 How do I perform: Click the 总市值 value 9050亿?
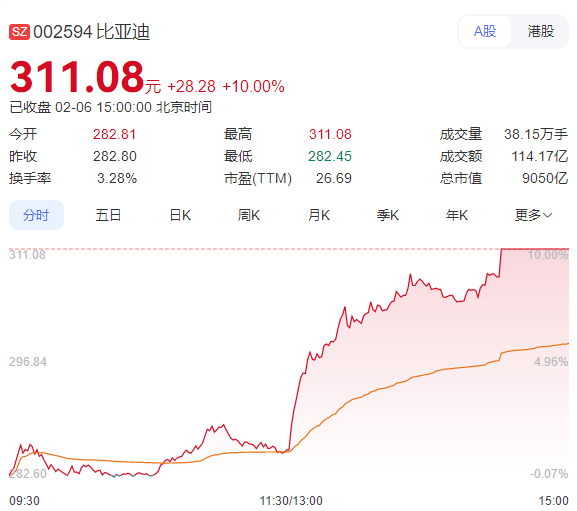coord(545,178)
